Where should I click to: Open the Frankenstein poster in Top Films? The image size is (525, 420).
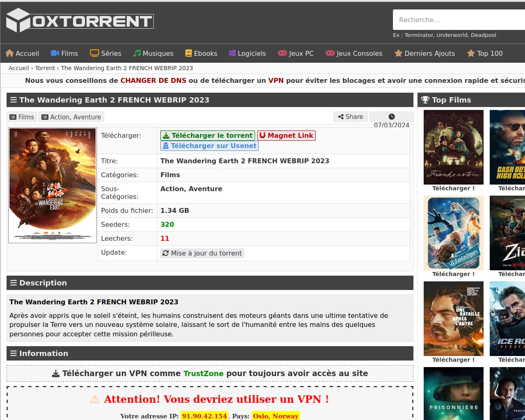click(454, 147)
